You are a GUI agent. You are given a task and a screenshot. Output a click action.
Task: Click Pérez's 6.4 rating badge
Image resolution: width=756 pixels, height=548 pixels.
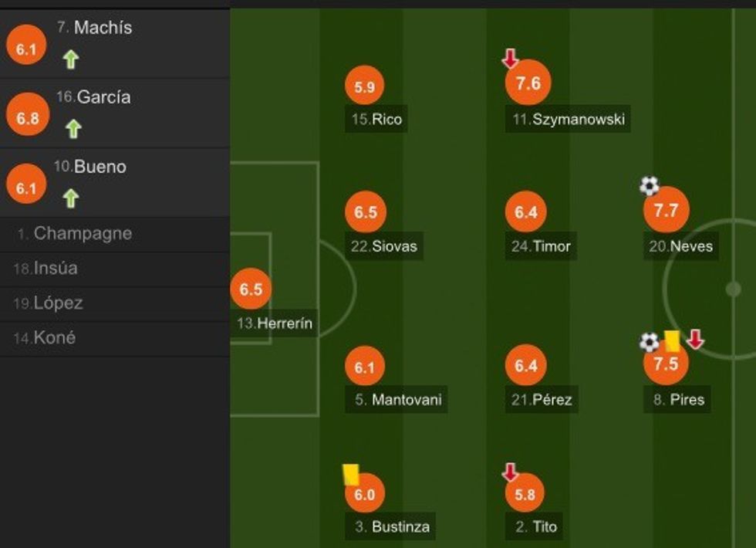pyautogui.click(x=525, y=366)
